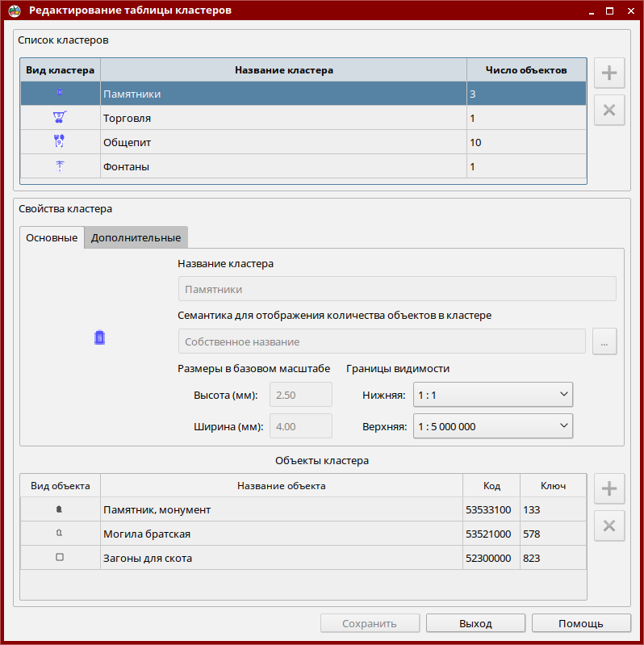Open the Верхняя visibility bound dropdown

point(492,426)
